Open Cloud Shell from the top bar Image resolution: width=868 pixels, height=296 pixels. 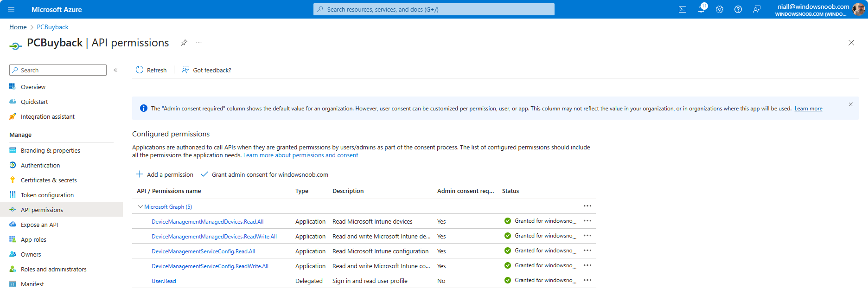point(683,9)
